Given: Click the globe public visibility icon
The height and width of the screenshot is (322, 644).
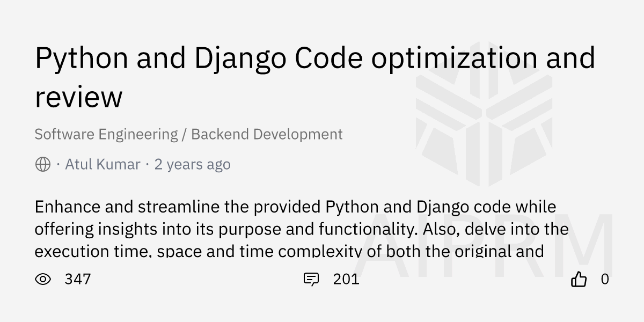Looking at the screenshot, I should pos(43,164).
